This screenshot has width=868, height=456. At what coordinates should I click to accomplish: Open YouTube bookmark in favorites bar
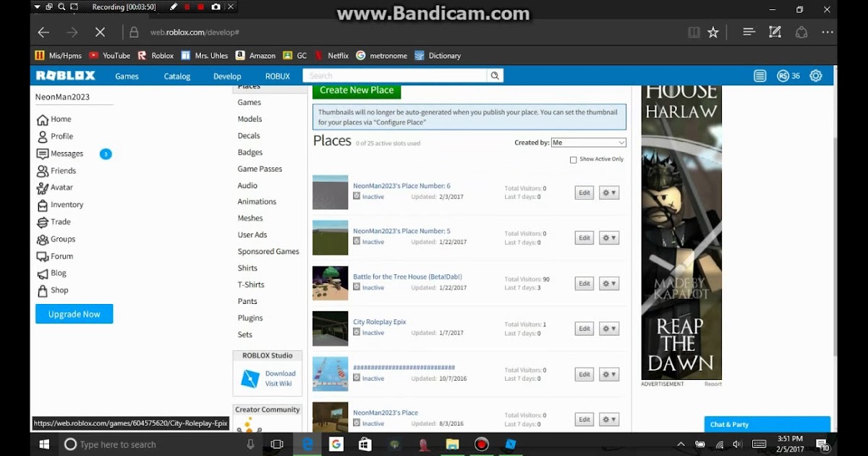click(110, 56)
